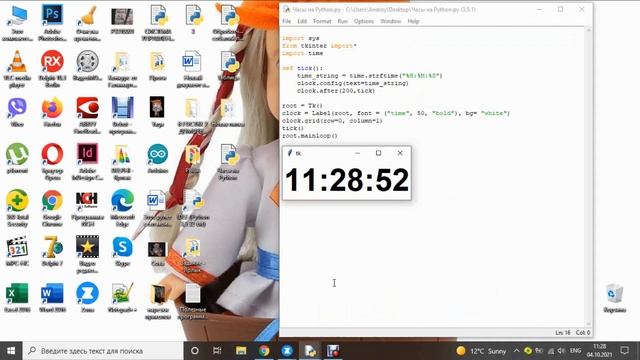The image size is (640, 360).
Task: Click the Windows Start button
Action: coord(11,351)
